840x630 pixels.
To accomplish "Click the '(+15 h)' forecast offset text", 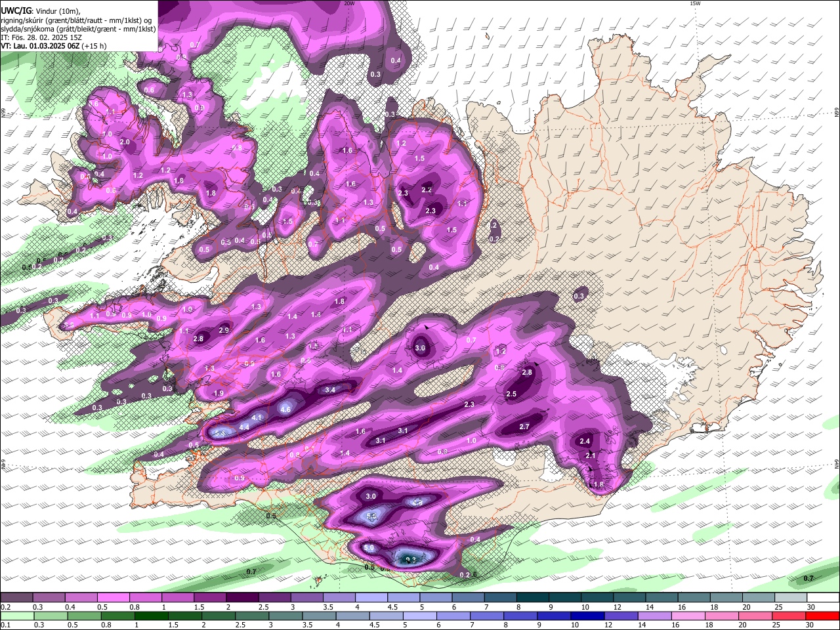I will (x=94, y=46).
